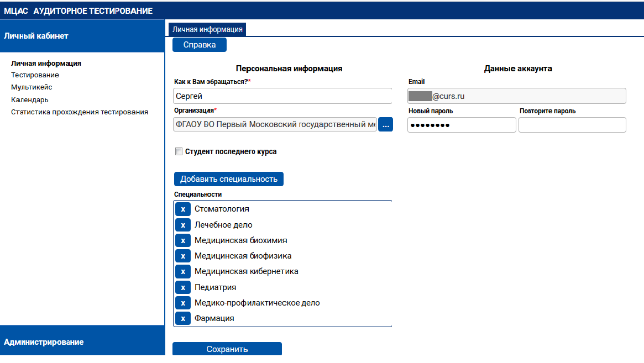644x363 pixels.
Task: Toggle the Студент последнего курса checkbox
Action: tap(179, 151)
